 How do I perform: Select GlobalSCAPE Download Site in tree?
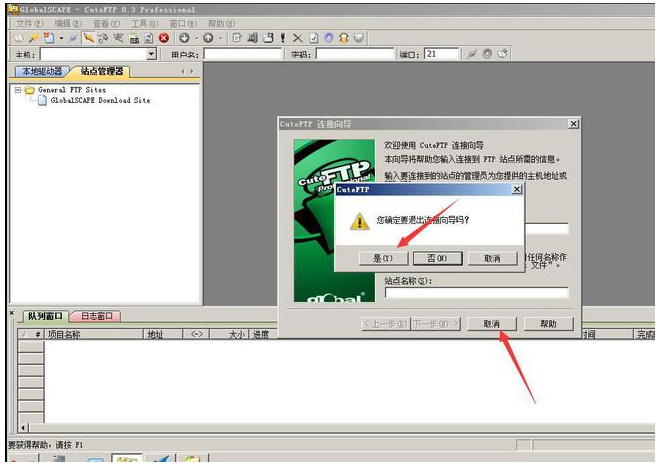coord(100,101)
